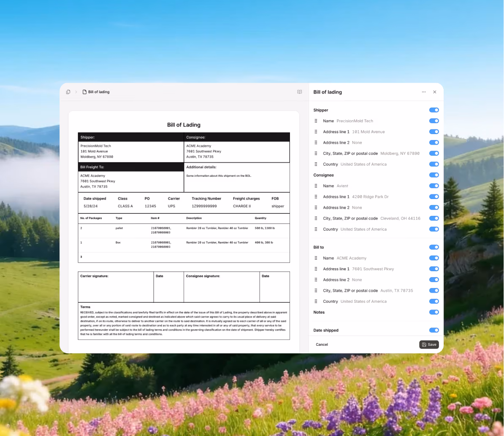Click the breadcrumb chevron separator
Viewport: 504px width, 436px height.
[x=76, y=92]
